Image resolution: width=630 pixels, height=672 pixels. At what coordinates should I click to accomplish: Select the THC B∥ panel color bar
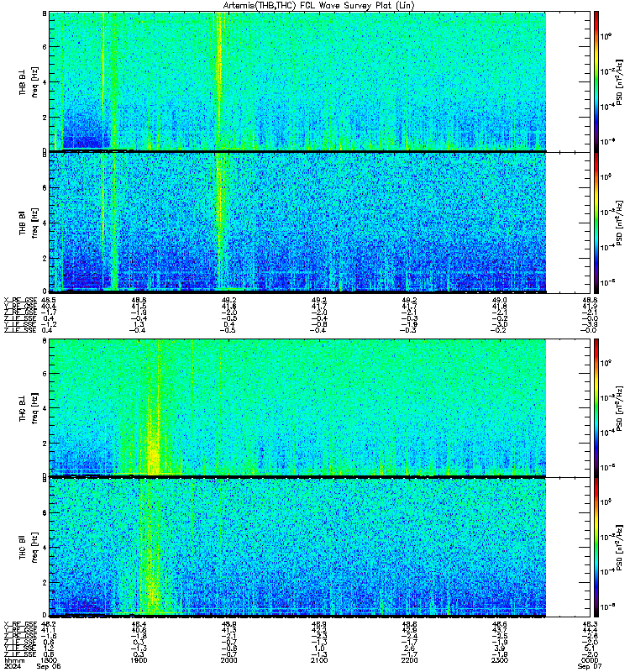(596, 547)
